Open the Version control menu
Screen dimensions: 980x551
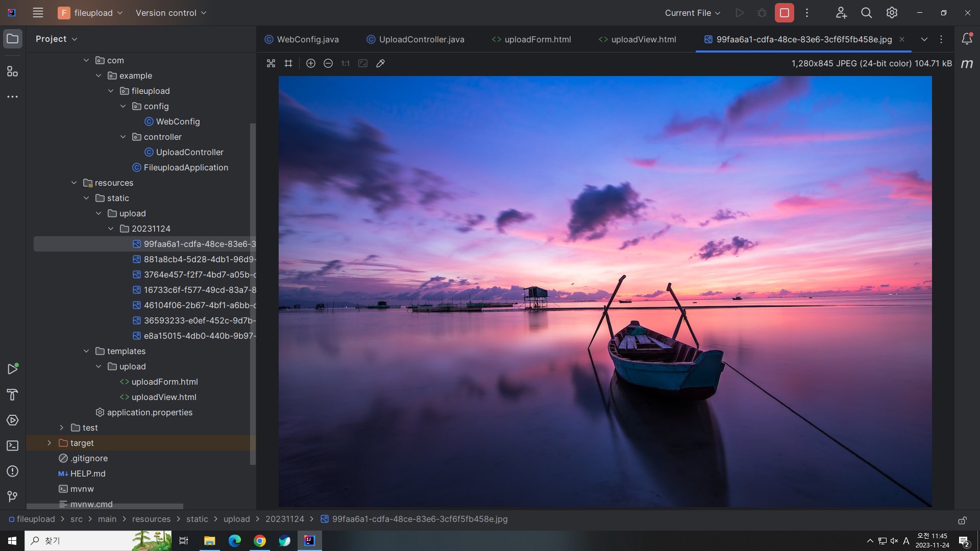(170, 13)
